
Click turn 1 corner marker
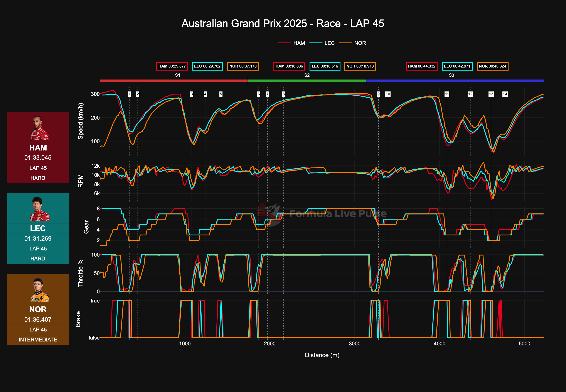click(x=130, y=94)
